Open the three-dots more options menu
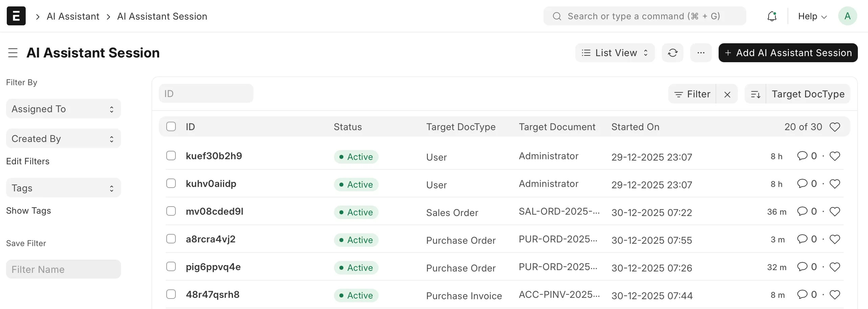The width and height of the screenshot is (868, 309). point(701,53)
